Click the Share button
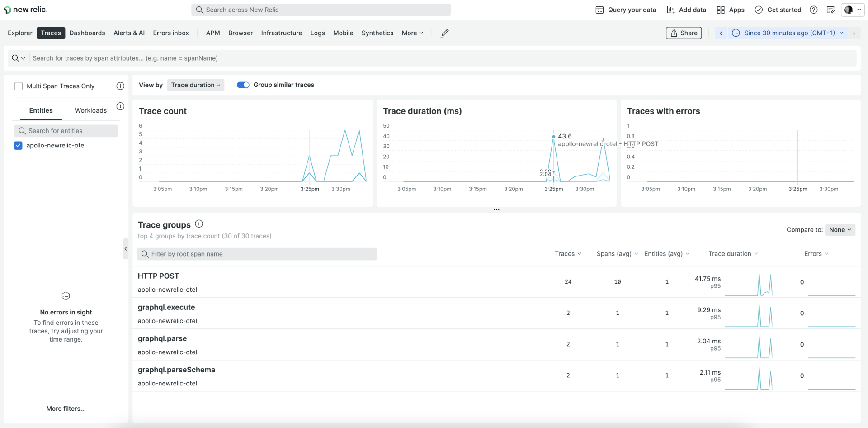Screen dimensions: 868x428 coord(683,33)
